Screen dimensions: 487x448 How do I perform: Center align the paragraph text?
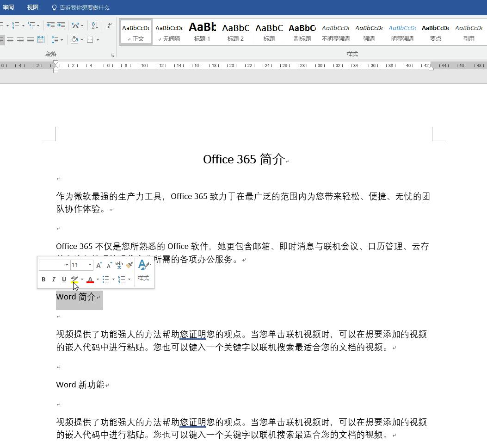10,39
